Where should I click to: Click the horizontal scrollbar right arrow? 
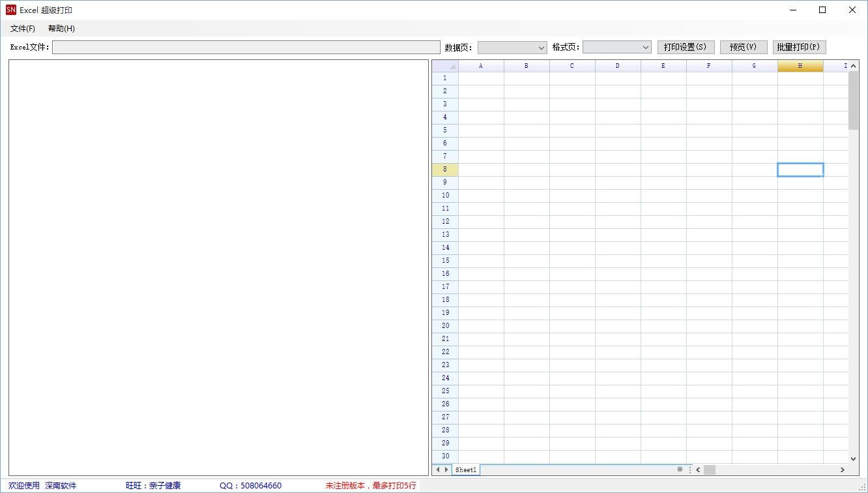click(842, 470)
